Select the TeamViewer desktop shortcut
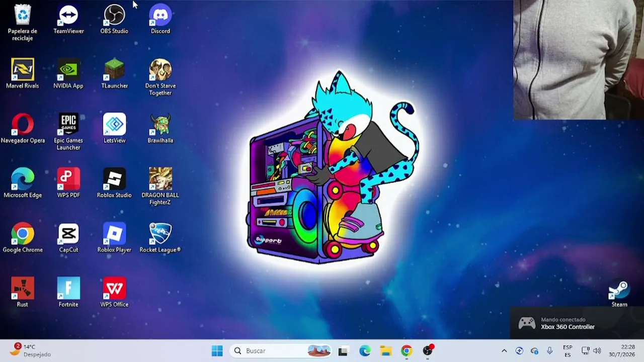 click(x=68, y=20)
